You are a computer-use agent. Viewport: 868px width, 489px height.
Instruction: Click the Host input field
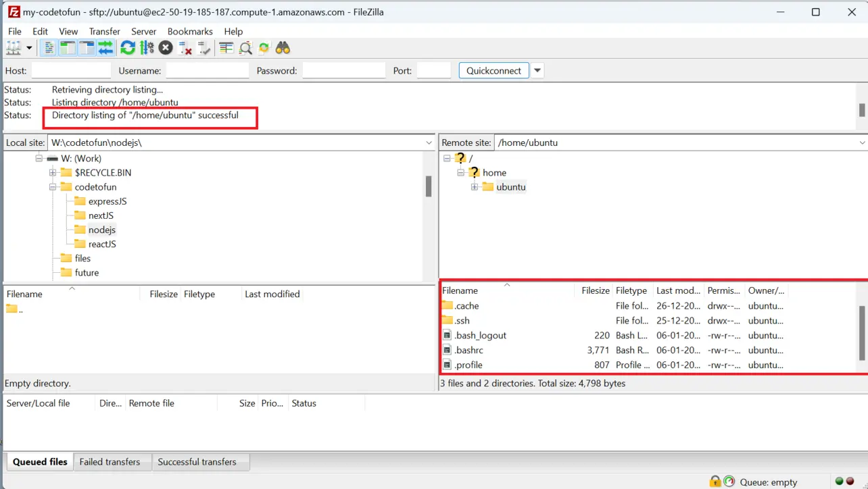tap(71, 70)
